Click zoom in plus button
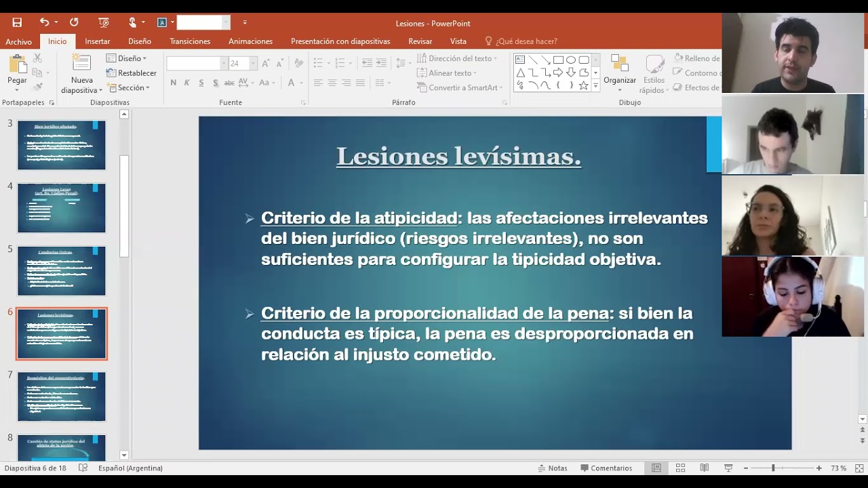 (x=819, y=468)
